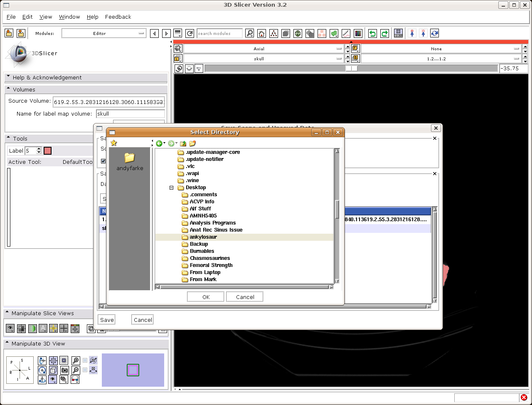The width and height of the screenshot is (532, 405).
Task: Open the File menu
Action: 11,17
